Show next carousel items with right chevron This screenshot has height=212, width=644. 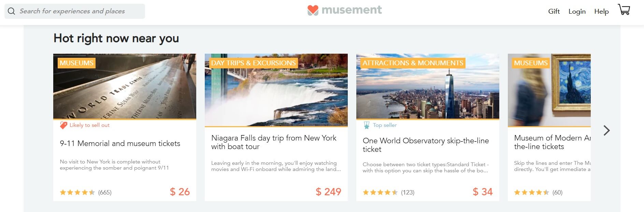(606, 130)
